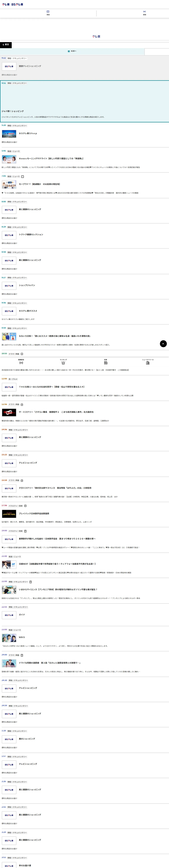Open ランキング crown icon in bottom navigation
Screen dimensions: 169x868
(63, 362)
